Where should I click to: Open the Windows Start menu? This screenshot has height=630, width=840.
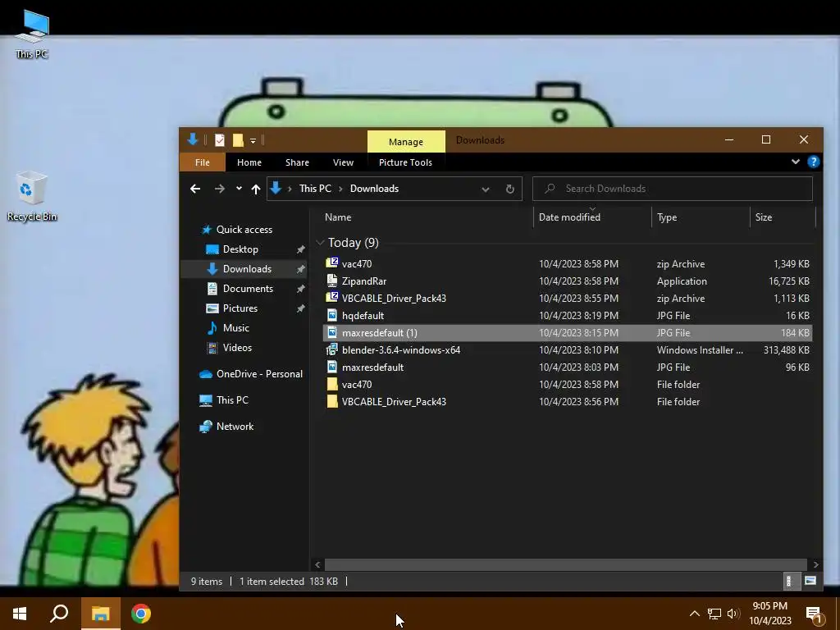[x=20, y=614]
